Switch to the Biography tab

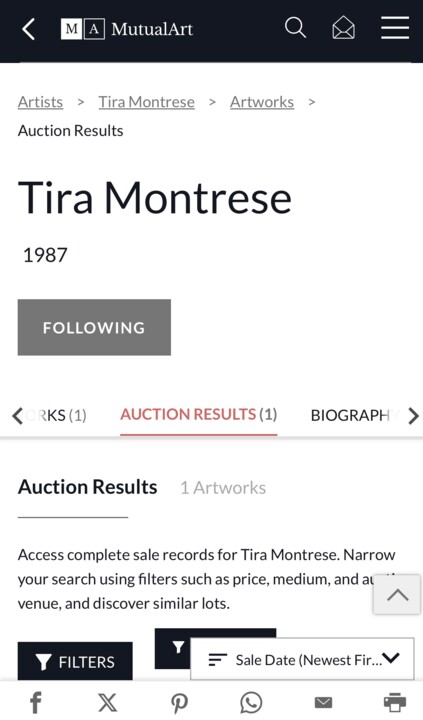(x=350, y=415)
